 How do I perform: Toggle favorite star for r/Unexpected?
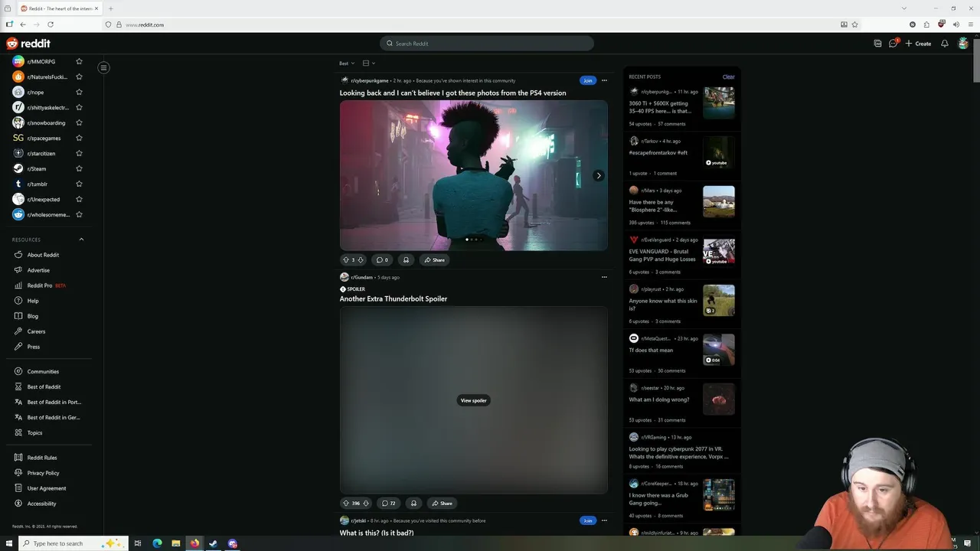point(79,199)
